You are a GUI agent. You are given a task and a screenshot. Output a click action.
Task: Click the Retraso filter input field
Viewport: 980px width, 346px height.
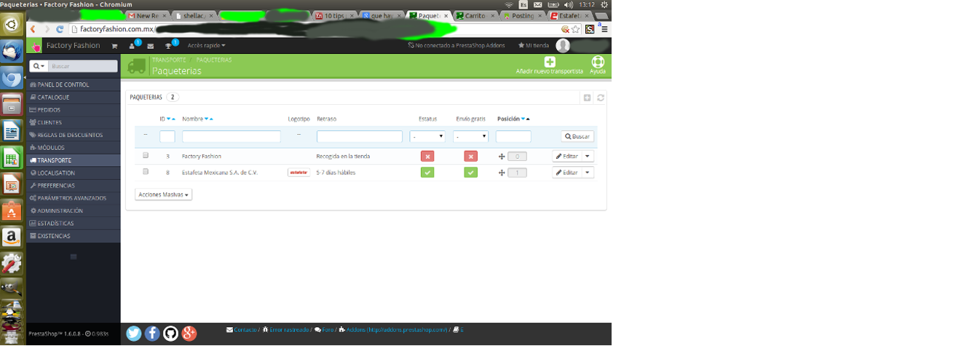click(360, 136)
